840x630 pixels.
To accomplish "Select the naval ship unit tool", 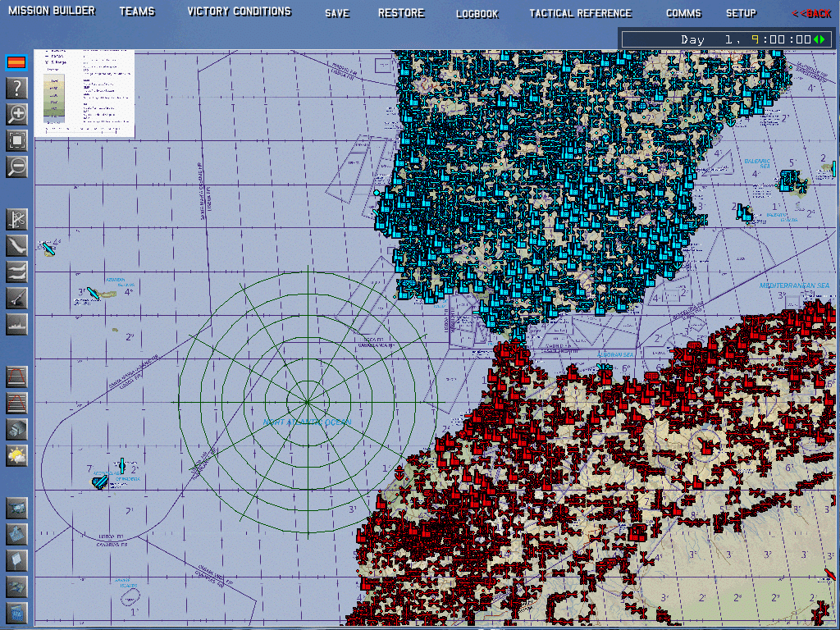I will tap(16, 324).
